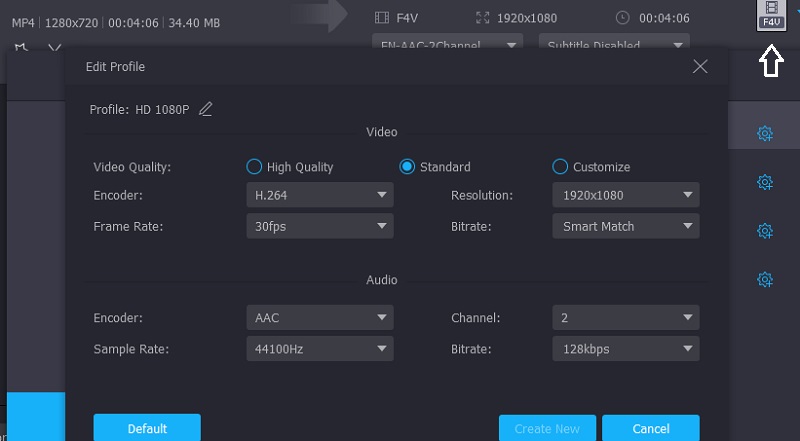Open the 30fps frame rate dropdown
800x441 pixels.
point(319,226)
